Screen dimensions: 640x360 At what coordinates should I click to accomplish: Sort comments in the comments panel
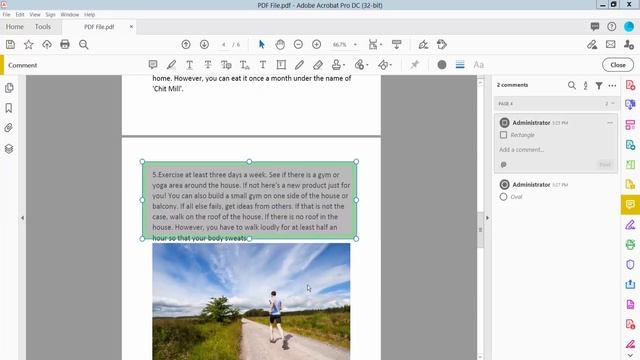coord(585,85)
